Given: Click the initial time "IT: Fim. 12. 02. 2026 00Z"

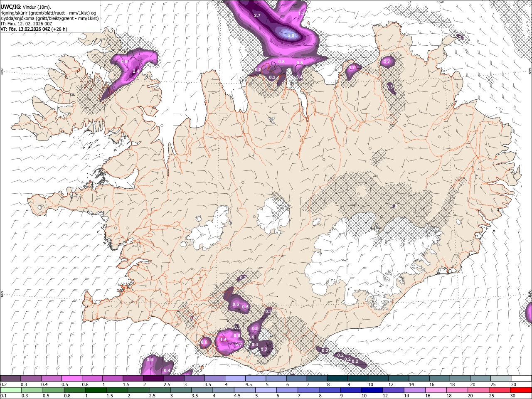Looking at the screenshot, I should coord(26,24).
